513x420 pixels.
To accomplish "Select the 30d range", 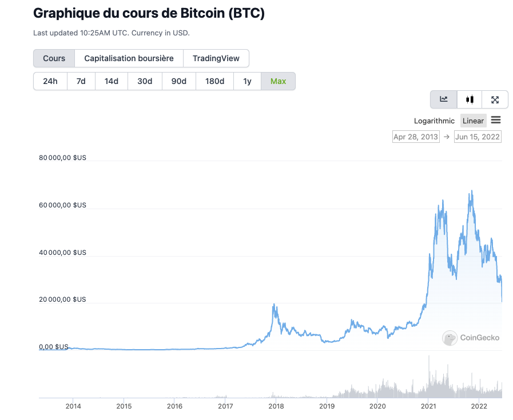I will (x=145, y=81).
